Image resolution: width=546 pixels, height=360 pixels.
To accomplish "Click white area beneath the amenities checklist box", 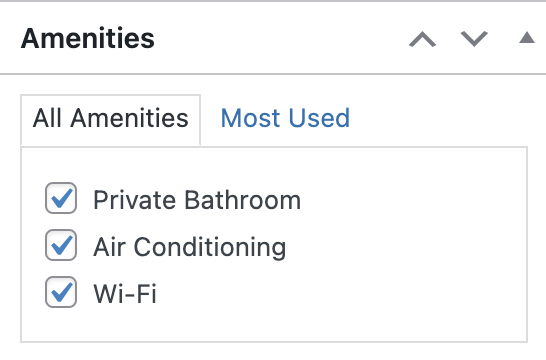I will coord(274,352).
